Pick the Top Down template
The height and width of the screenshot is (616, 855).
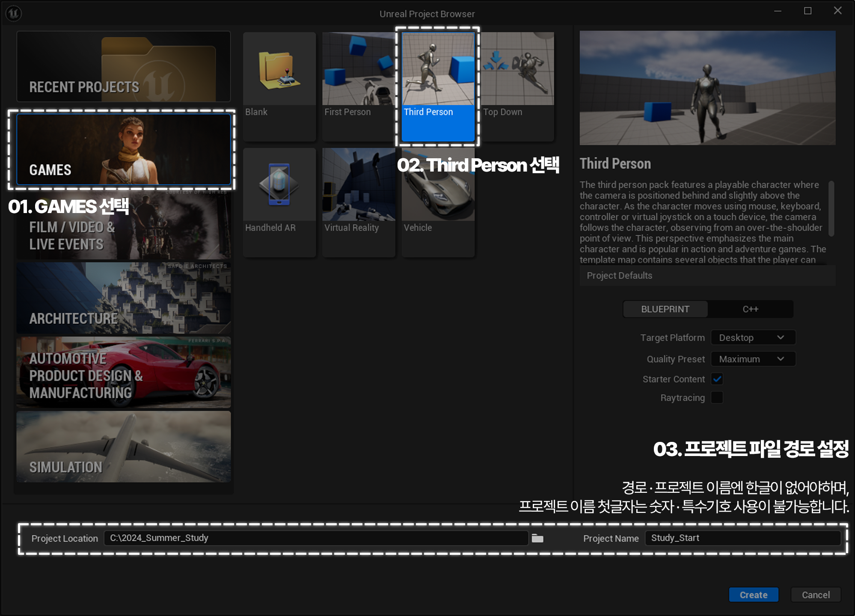click(517, 86)
